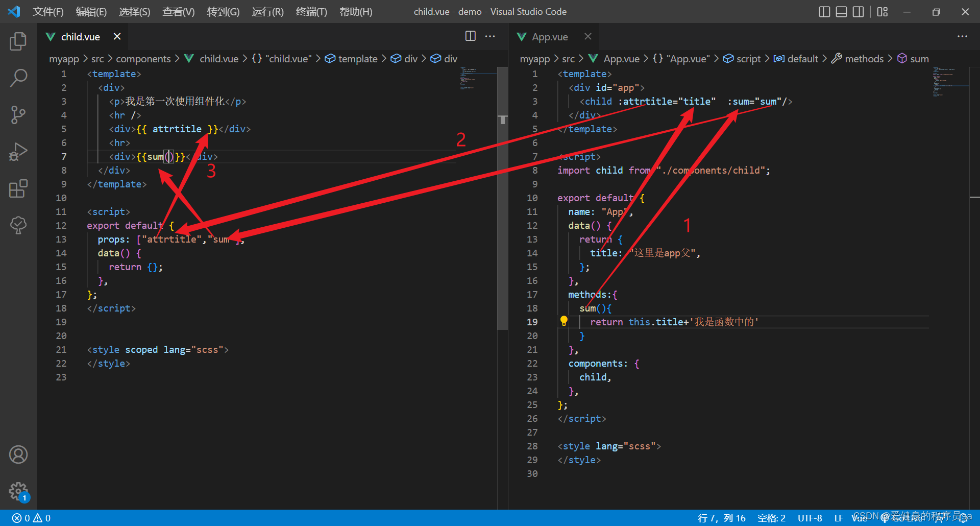
Task: Open the template breadcrumb in child.vue editor
Action: point(351,59)
